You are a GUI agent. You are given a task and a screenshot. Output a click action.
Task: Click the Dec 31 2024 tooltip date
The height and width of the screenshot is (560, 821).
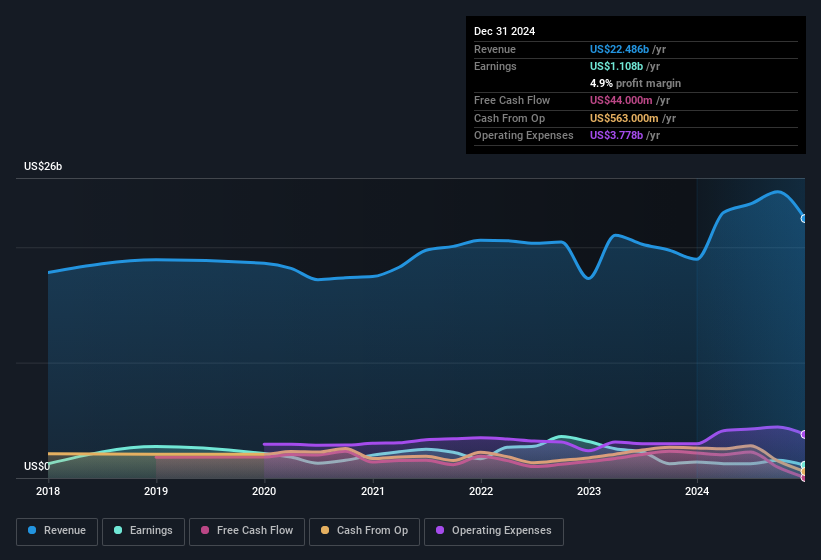[504, 31]
